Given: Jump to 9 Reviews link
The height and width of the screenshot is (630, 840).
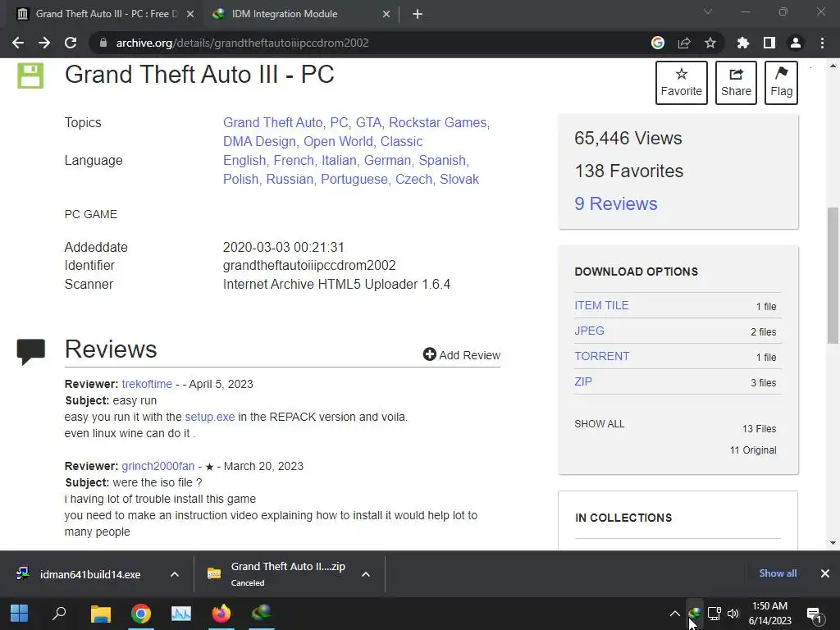Looking at the screenshot, I should tap(615, 203).
